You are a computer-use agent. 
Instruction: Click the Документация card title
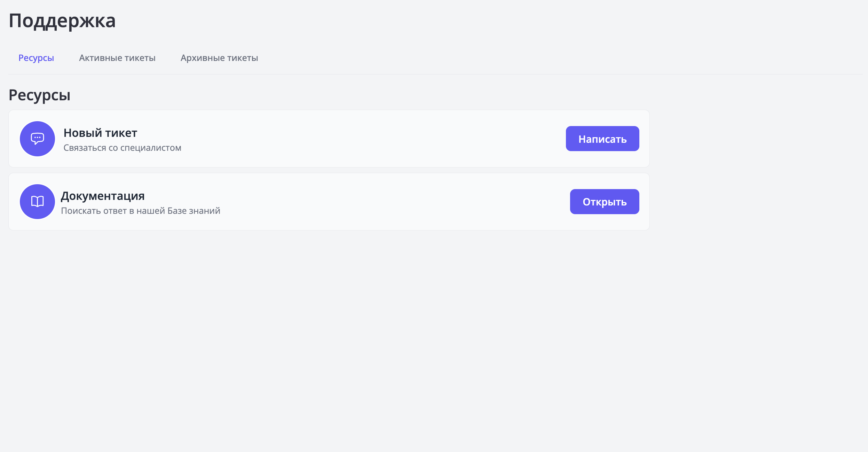click(103, 195)
